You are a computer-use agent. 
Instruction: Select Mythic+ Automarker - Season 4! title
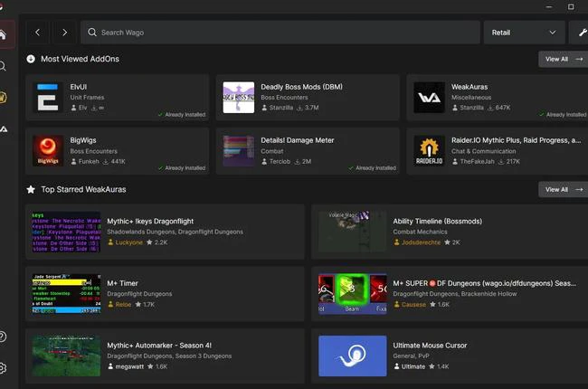(159, 345)
